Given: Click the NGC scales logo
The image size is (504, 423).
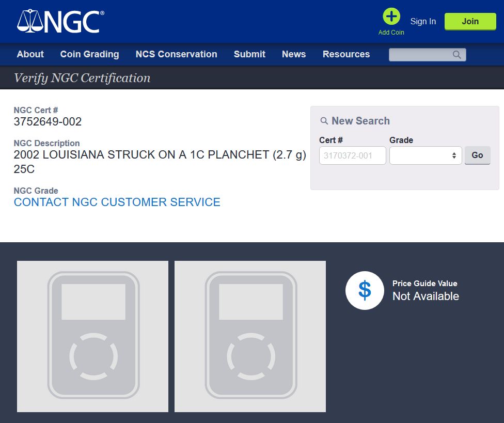Looking at the screenshot, I should point(60,21).
